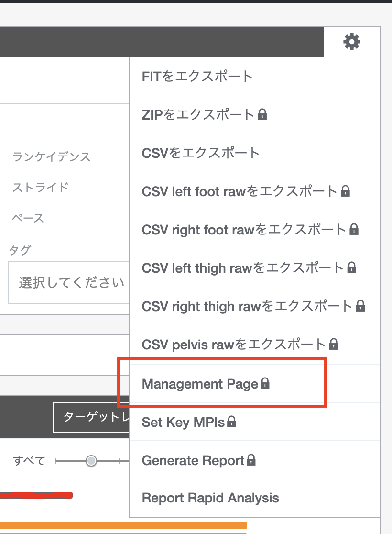Select the ストライド metric label
The image size is (392, 534).
click(41, 187)
